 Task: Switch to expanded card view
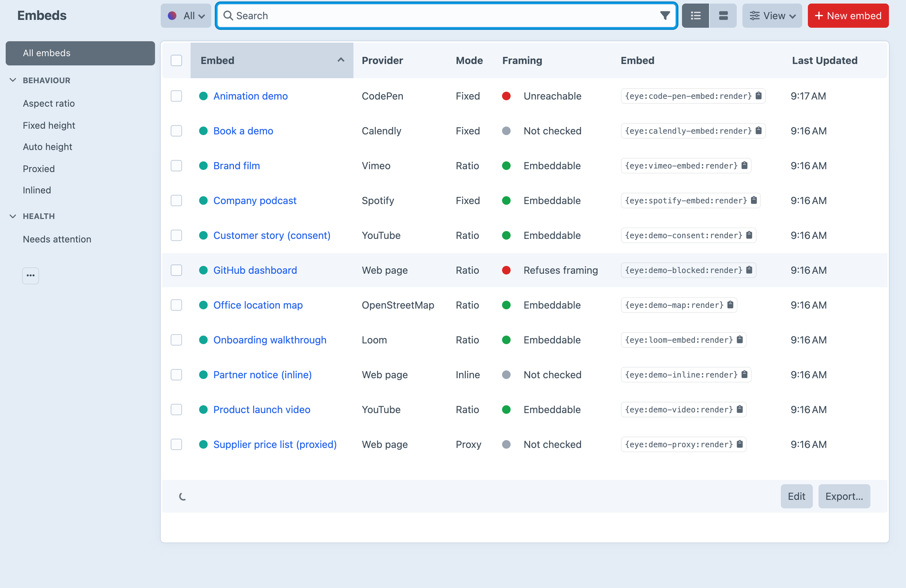tap(723, 16)
